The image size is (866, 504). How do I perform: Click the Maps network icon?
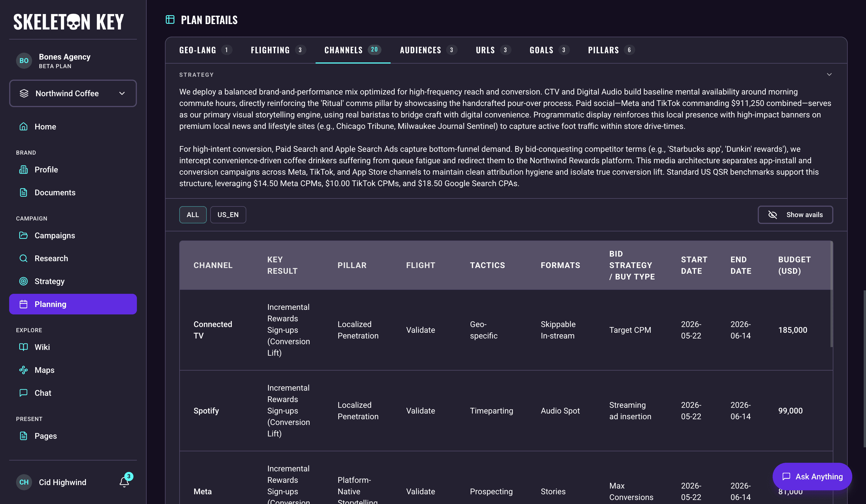pyautogui.click(x=23, y=370)
